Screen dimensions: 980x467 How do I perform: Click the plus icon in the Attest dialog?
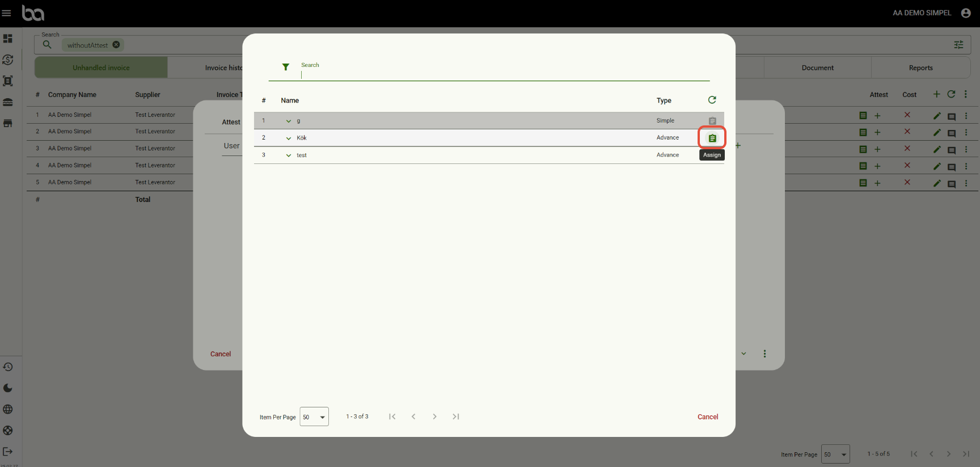[738, 146]
